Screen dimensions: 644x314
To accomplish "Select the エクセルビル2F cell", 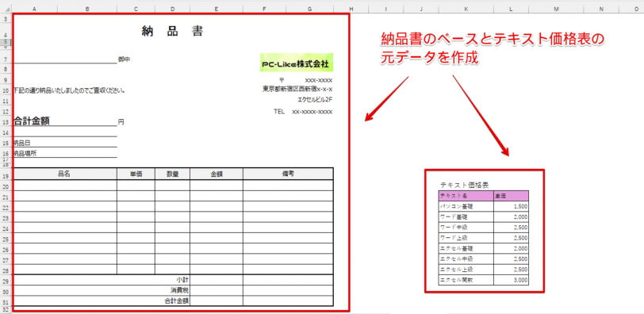I will click(x=315, y=99).
